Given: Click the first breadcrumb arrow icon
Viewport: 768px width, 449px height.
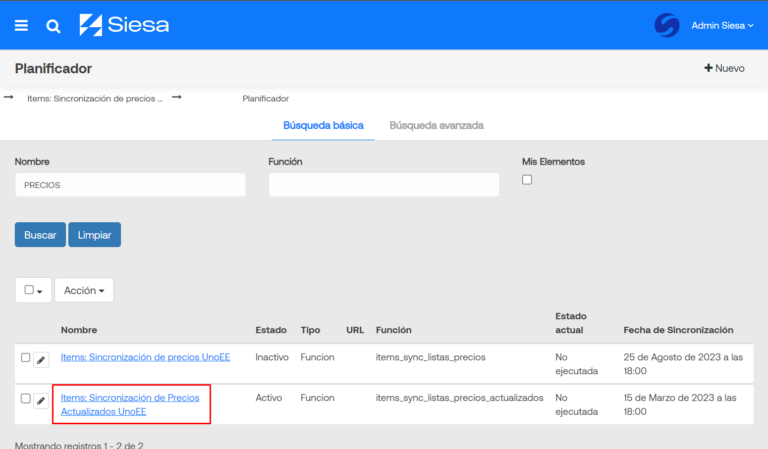Looking at the screenshot, I should (x=9, y=98).
